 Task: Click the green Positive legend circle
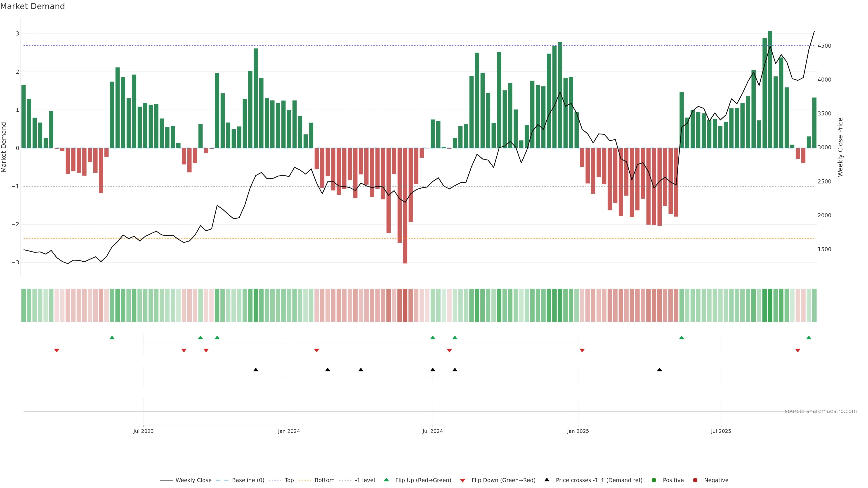pos(654,480)
